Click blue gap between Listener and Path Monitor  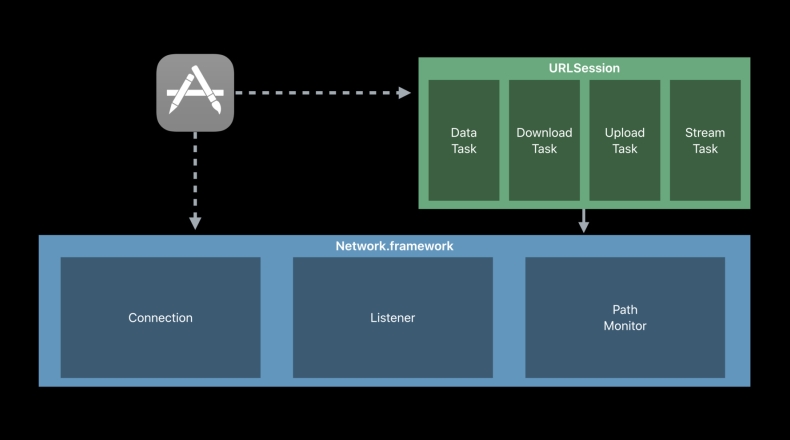509,318
